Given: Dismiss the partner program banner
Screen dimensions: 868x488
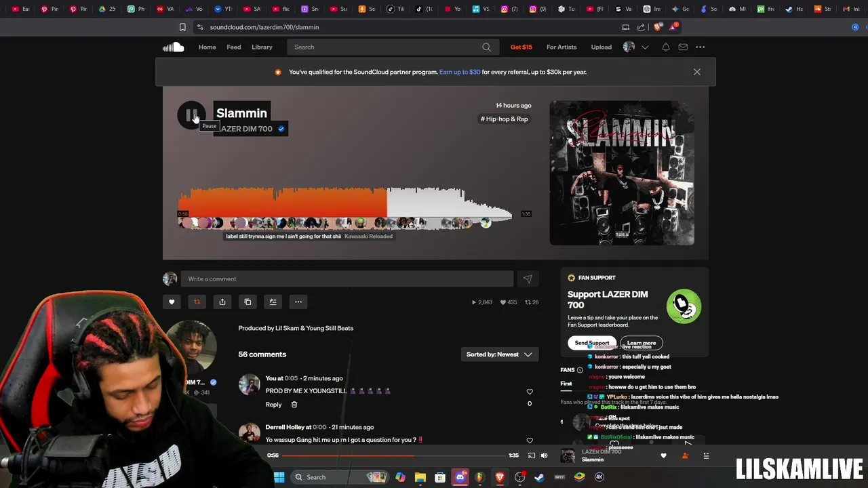Looking at the screenshot, I should click(x=697, y=72).
